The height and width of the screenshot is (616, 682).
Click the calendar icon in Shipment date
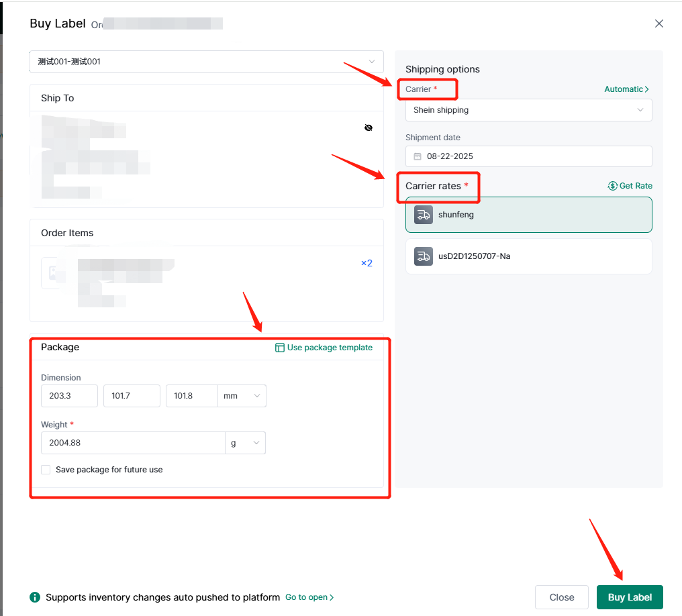click(418, 156)
